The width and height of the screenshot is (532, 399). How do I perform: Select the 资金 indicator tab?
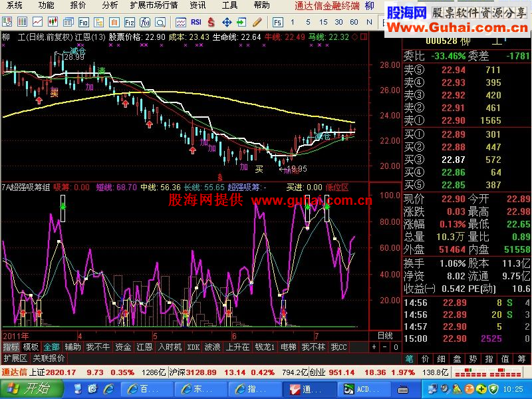123,346
